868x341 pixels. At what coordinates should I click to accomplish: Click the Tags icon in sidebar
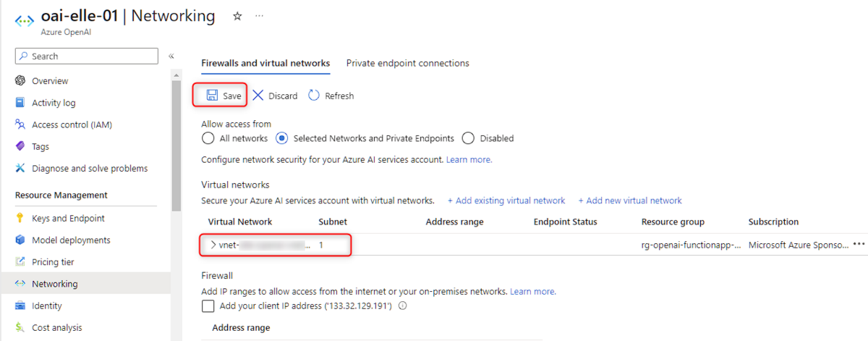coord(20,146)
